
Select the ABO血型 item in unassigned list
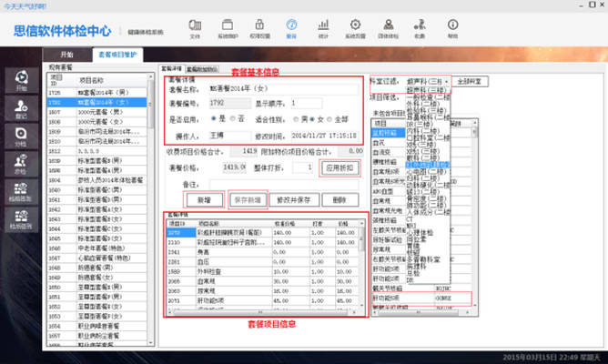coord(389,191)
